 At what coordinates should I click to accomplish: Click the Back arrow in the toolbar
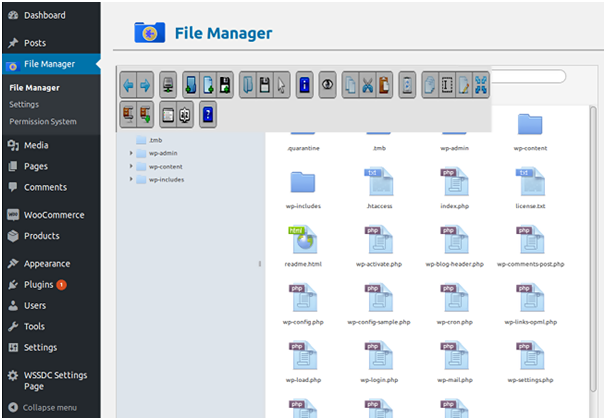[x=128, y=85]
